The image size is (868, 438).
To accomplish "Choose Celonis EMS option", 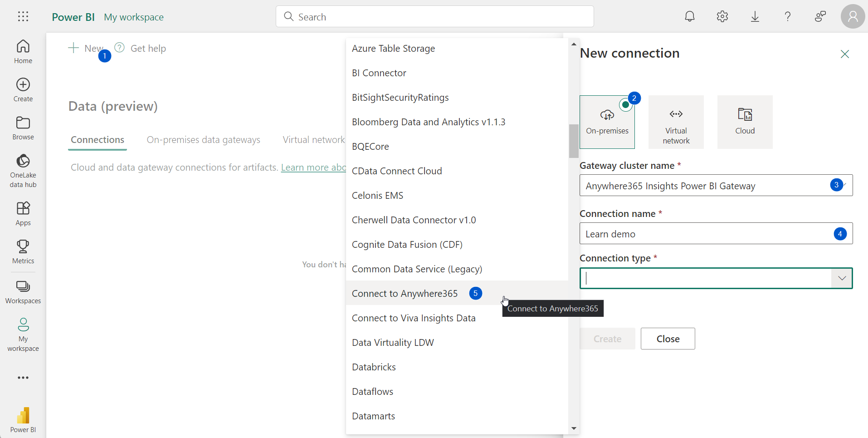I will pyautogui.click(x=457, y=196).
